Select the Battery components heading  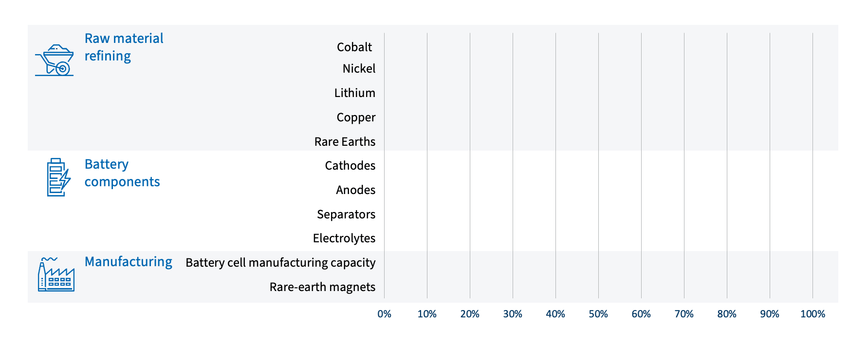(x=122, y=173)
